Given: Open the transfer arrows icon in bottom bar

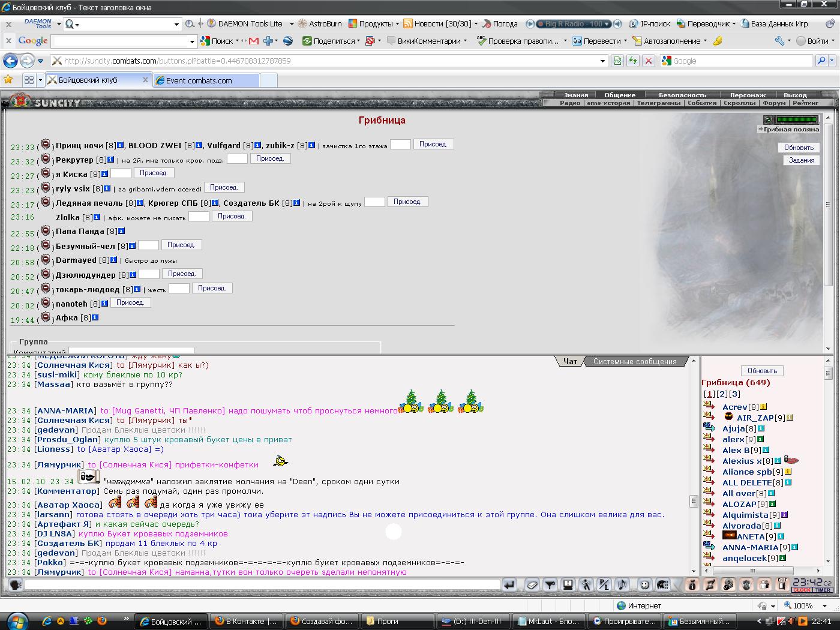Looking at the screenshot, I should point(710,584).
